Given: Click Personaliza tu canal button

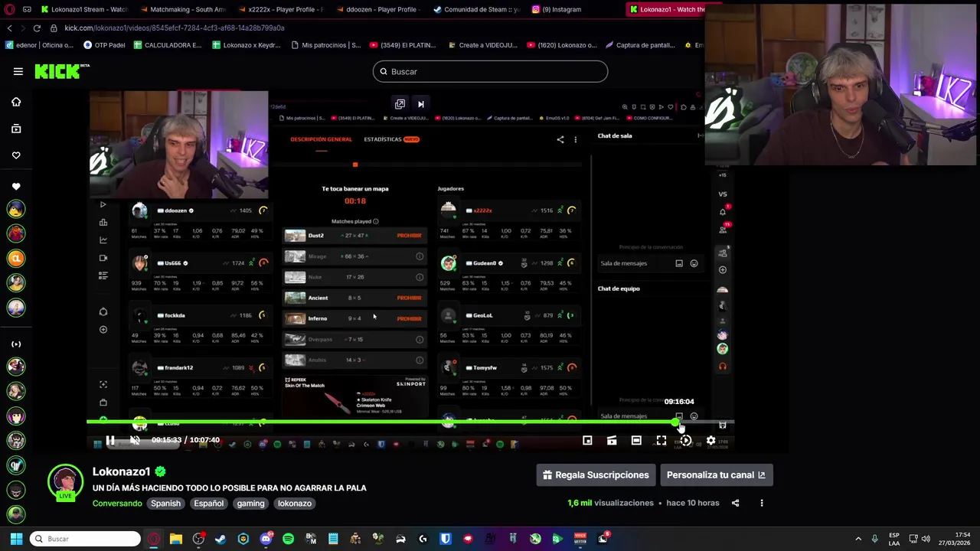Looking at the screenshot, I should point(716,474).
